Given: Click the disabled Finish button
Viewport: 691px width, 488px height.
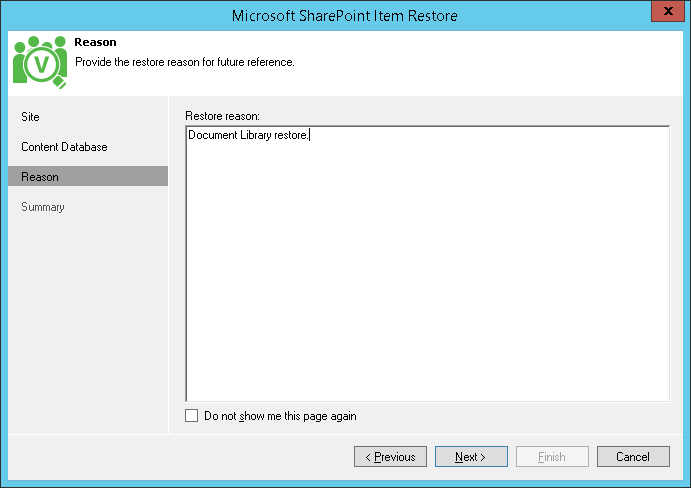Looking at the screenshot, I should tap(552, 457).
